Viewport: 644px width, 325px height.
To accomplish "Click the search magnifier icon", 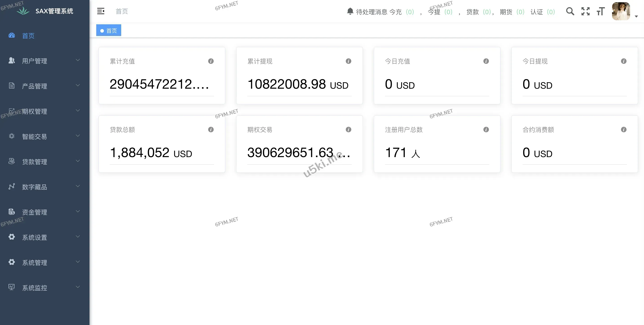I will coord(570,11).
